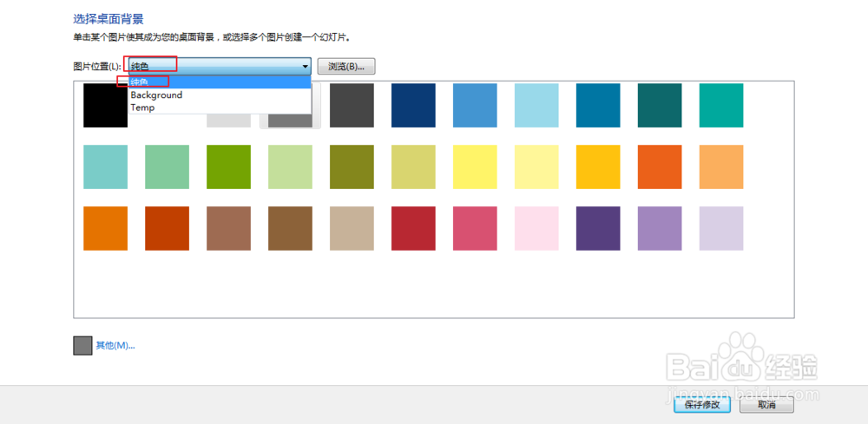Choose the bright grass green swatch
This screenshot has width=868, height=424.
pyautogui.click(x=228, y=167)
